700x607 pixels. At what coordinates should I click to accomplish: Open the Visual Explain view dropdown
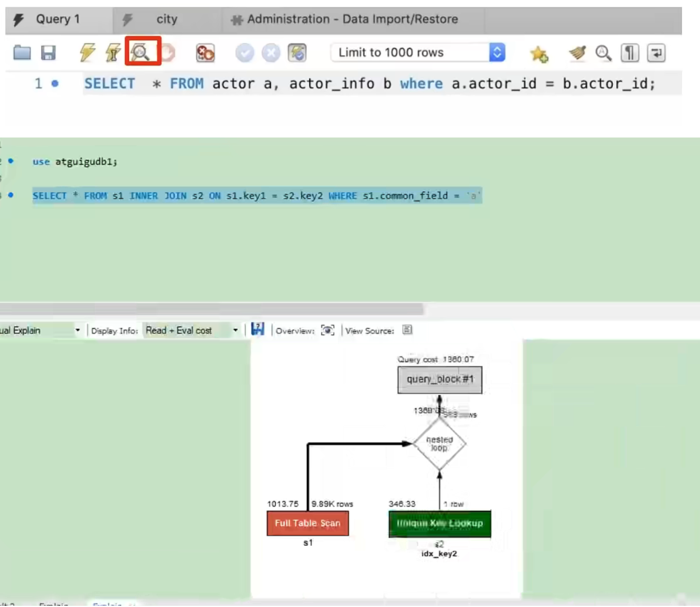pyautogui.click(x=77, y=330)
